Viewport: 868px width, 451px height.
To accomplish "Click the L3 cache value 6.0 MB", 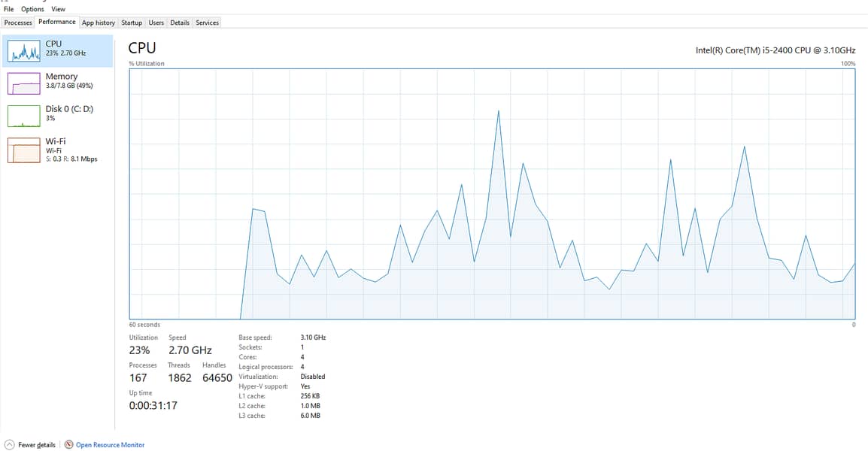I will [311, 416].
